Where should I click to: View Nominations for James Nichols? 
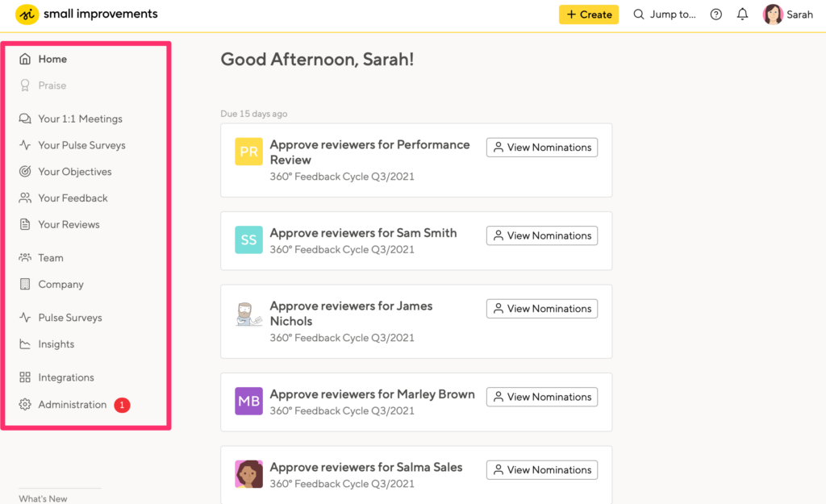click(x=542, y=309)
